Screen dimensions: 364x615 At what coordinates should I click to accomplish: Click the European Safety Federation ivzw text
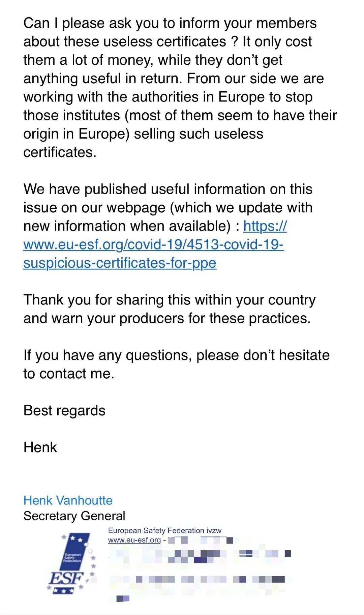click(164, 531)
